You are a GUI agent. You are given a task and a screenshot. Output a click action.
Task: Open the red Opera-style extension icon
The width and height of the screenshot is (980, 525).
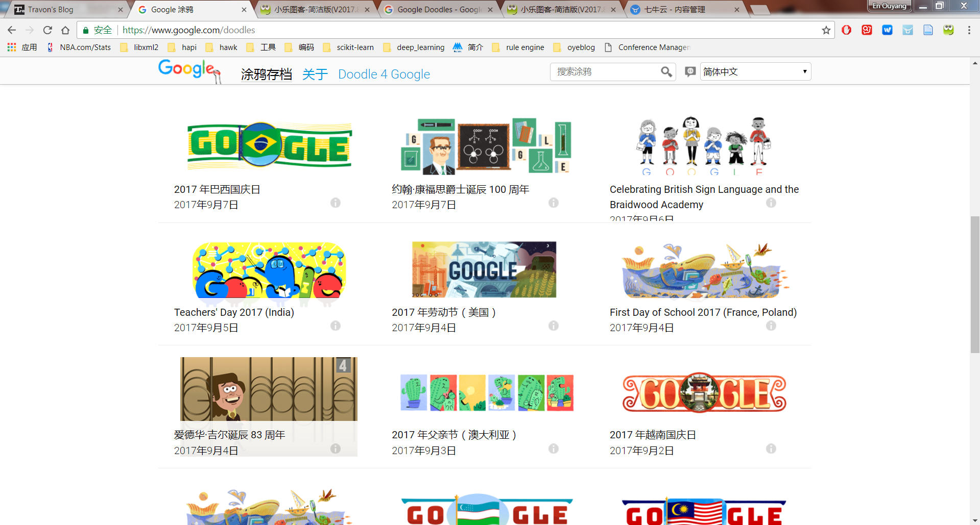[846, 30]
